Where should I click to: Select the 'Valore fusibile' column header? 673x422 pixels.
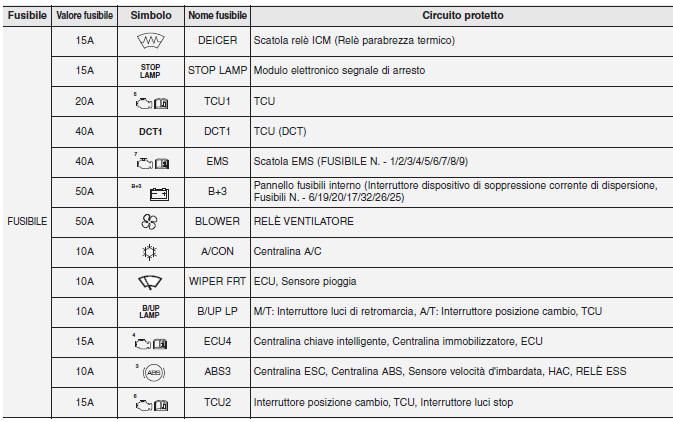pos(85,16)
